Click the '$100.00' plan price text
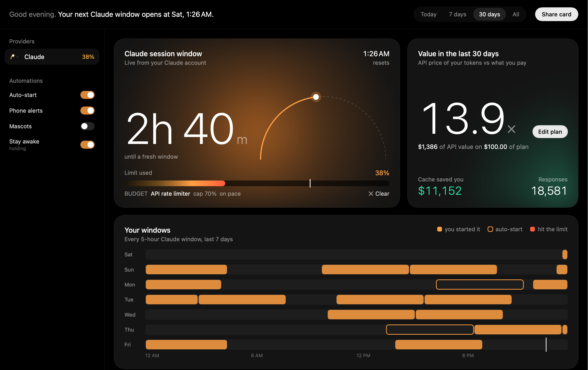Screen dimensions: 588x370 click(x=496, y=147)
